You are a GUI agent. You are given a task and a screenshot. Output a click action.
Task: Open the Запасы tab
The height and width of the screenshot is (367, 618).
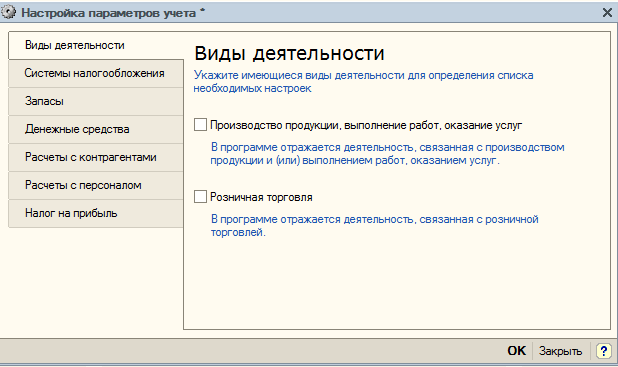pyautogui.click(x=96, y=101)
